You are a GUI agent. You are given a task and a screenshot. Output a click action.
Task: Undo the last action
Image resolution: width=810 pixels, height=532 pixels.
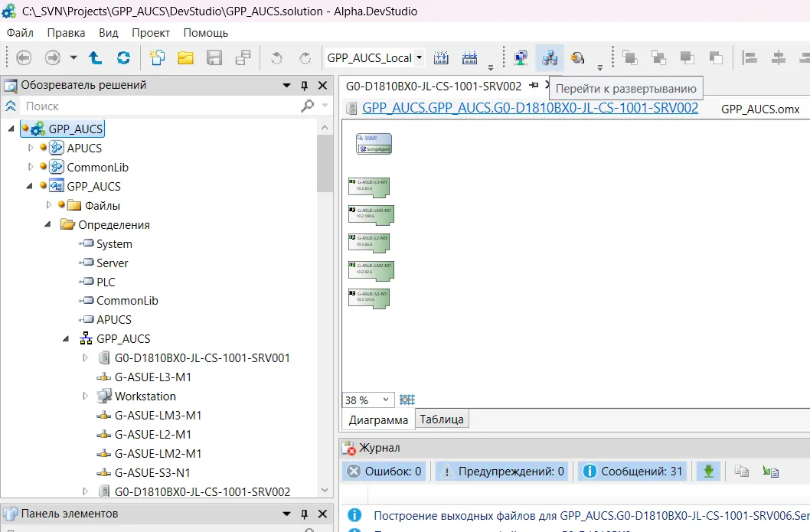click(x=277, y=58)
